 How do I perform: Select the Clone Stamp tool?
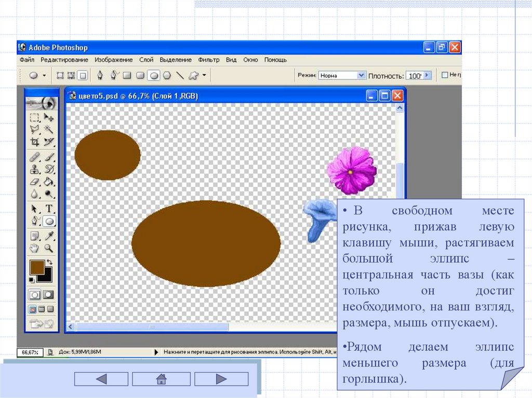[x=35, y=169]
